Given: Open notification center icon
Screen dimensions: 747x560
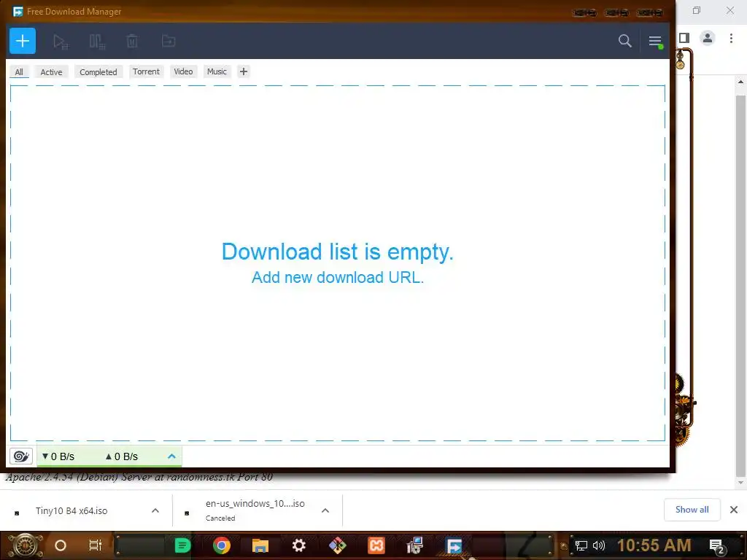Looking at the screenshot, I should point(716,546).
